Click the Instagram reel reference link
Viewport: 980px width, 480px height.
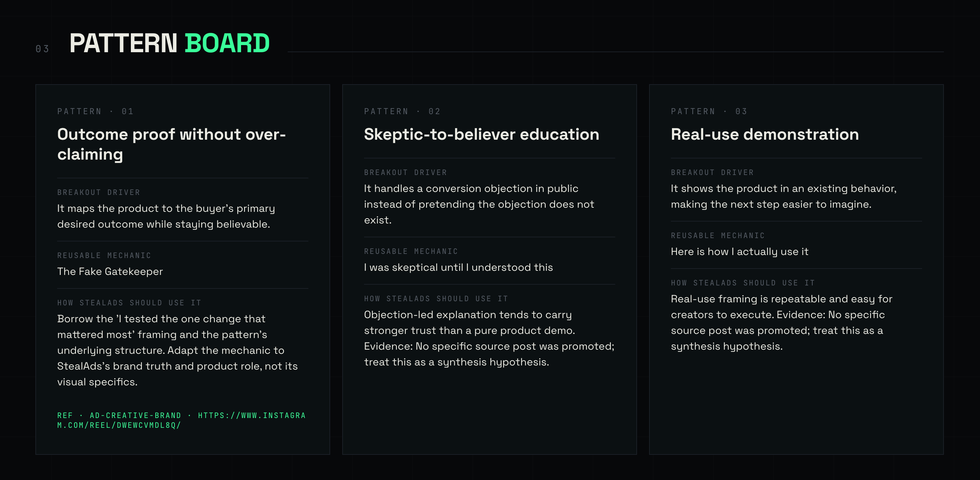click(x=182, y=420)
